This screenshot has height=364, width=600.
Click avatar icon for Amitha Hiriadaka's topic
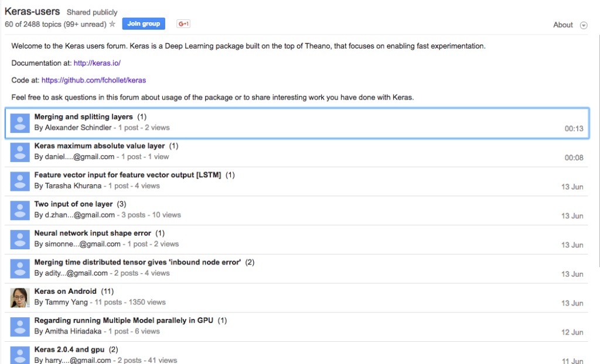(x=20, y=327)
